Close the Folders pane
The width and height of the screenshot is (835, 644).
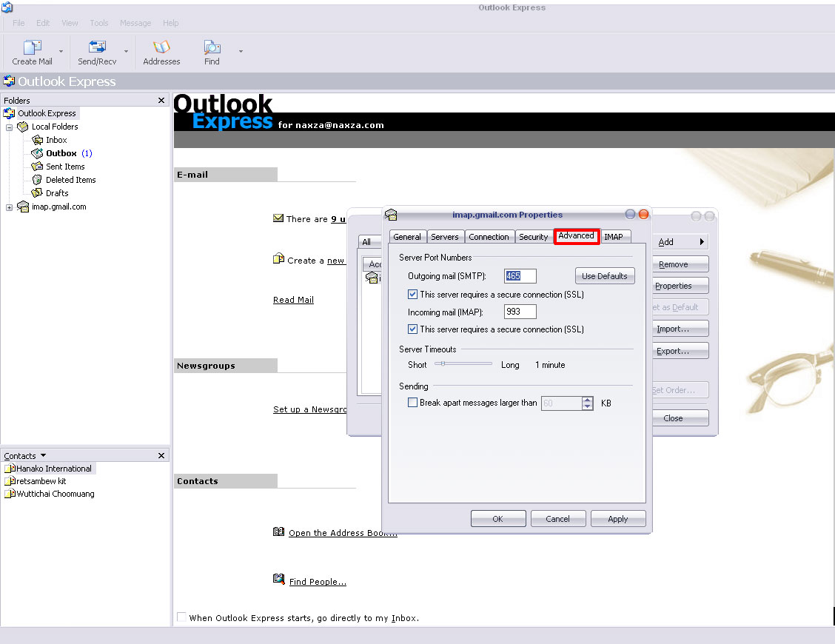coord(161,100)
